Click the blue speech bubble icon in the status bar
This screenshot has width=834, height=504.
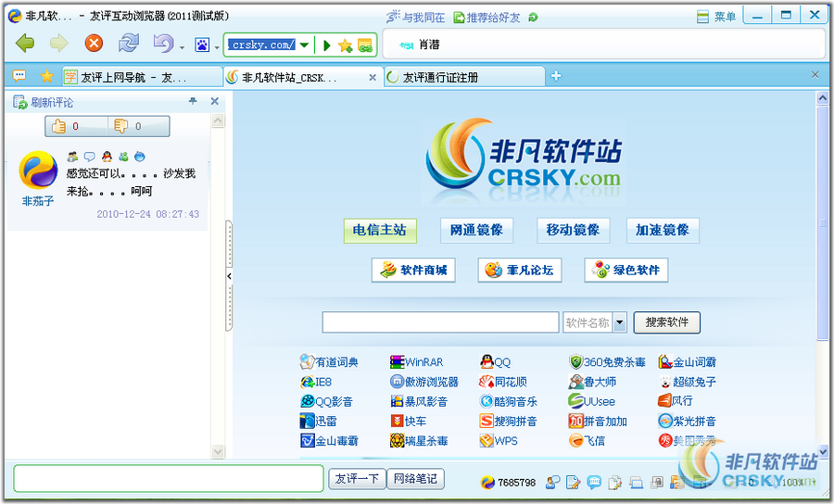(x=594, y=482)
